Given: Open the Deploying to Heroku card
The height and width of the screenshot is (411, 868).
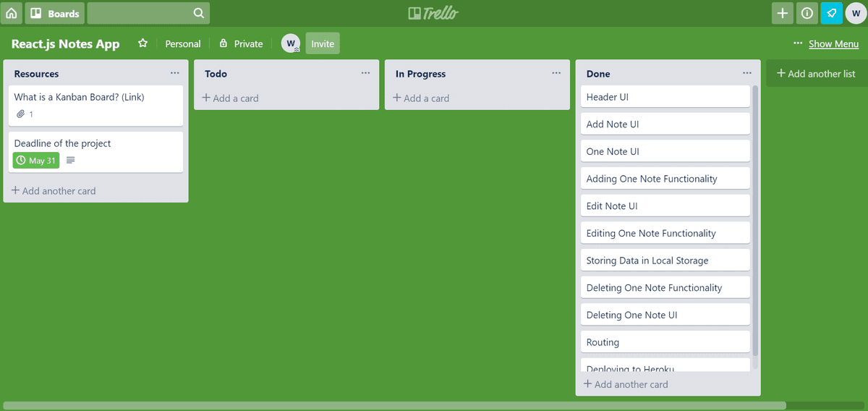Looking at the screenshot, I should click(665, 365).
